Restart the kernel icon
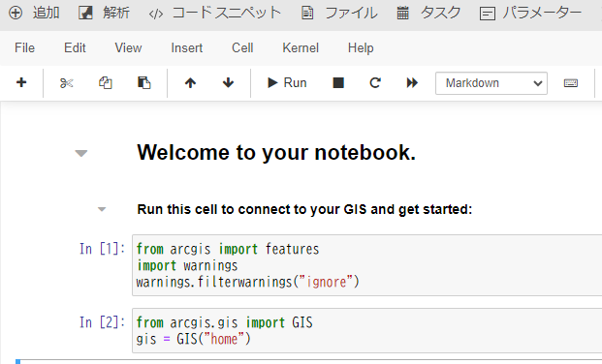 click(x=375, y=83)
